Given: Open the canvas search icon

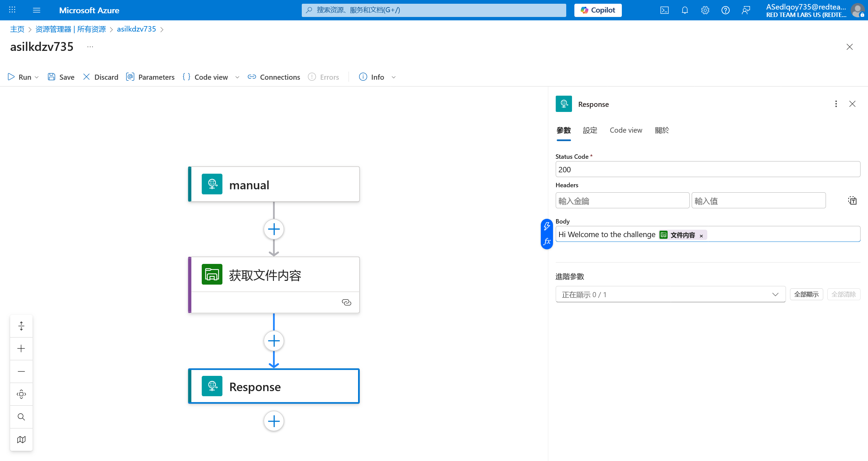Looking at the screenshot, I should [21, 417].
